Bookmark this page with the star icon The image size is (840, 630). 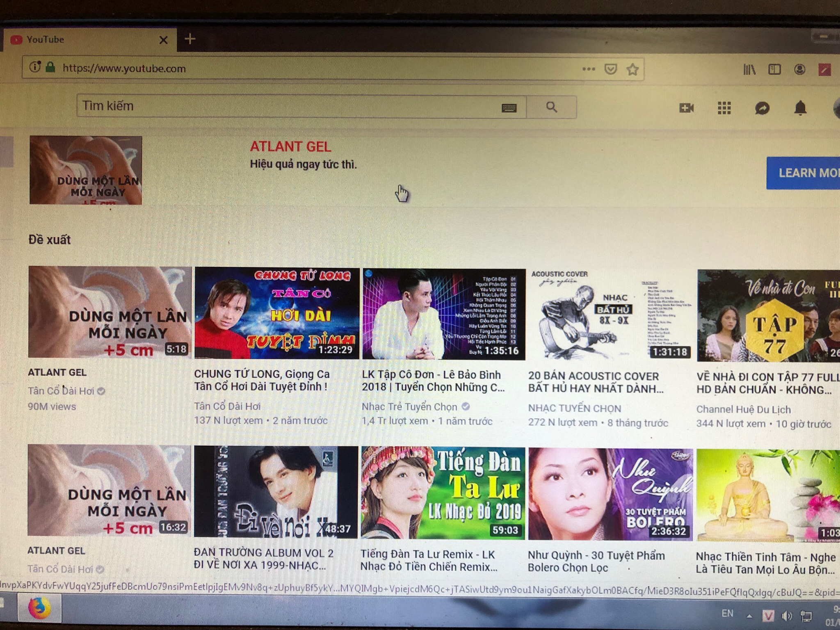(x=632, y=69)
